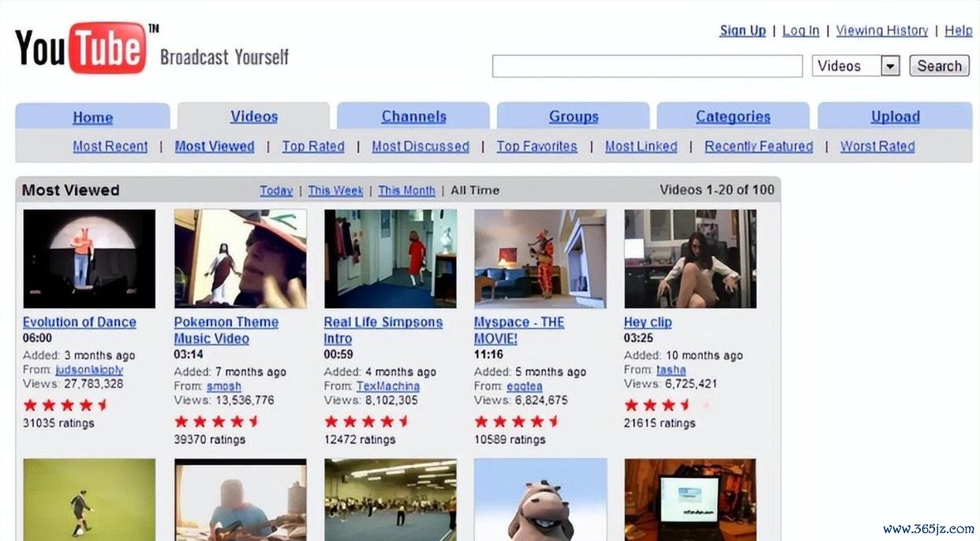Click the Log In link
The image size is (980, 541).
[x=801, y=30]
